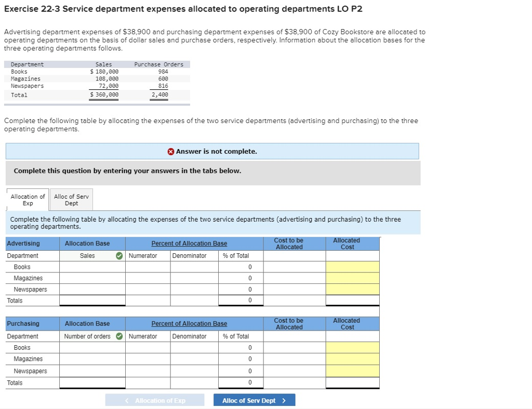Click Books numerator cell in Purchasing table
Viewport: 532px width, 409px height.
click(148, 347)
